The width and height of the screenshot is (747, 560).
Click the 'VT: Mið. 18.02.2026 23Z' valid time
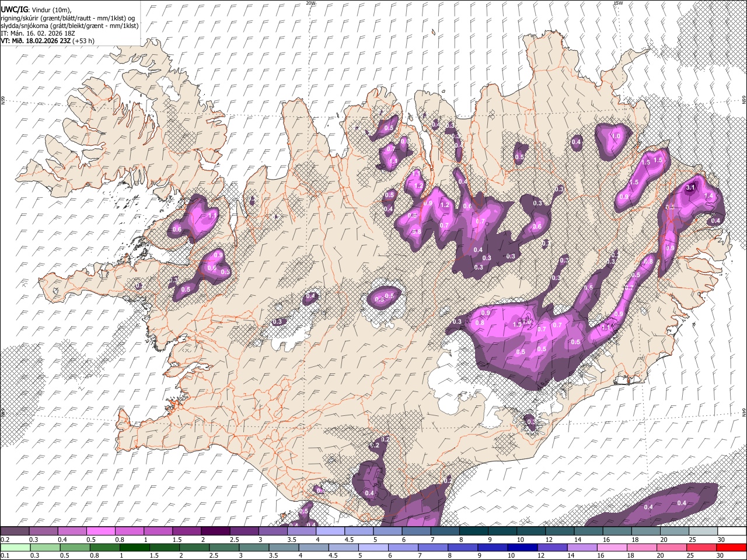click(x=36, y=41)
